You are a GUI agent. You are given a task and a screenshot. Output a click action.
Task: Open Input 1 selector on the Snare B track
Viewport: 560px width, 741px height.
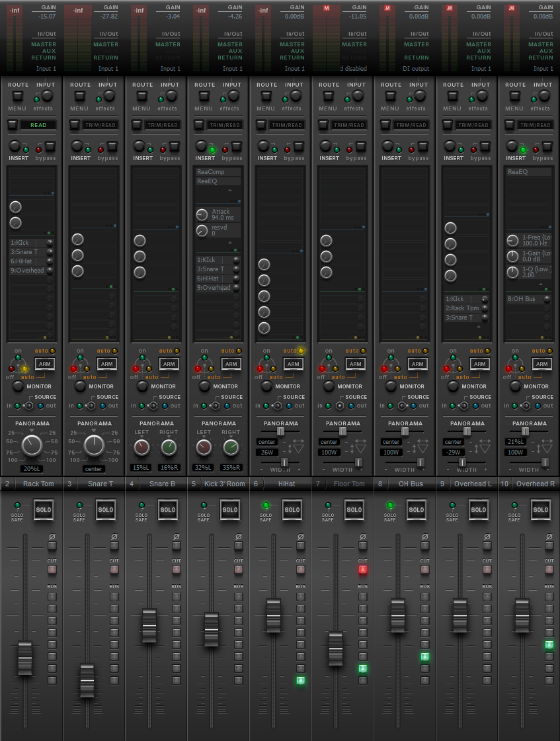[x=170, y=68]
